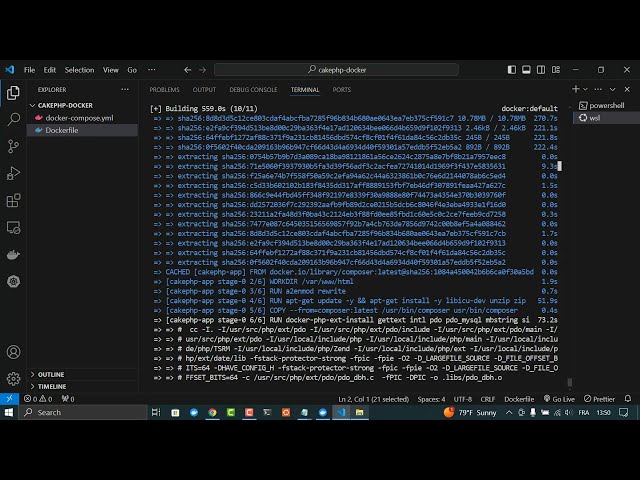This screenshot has width=640, height=480.
Task: Select the TERMINAL tab
Action: [305, 90]
